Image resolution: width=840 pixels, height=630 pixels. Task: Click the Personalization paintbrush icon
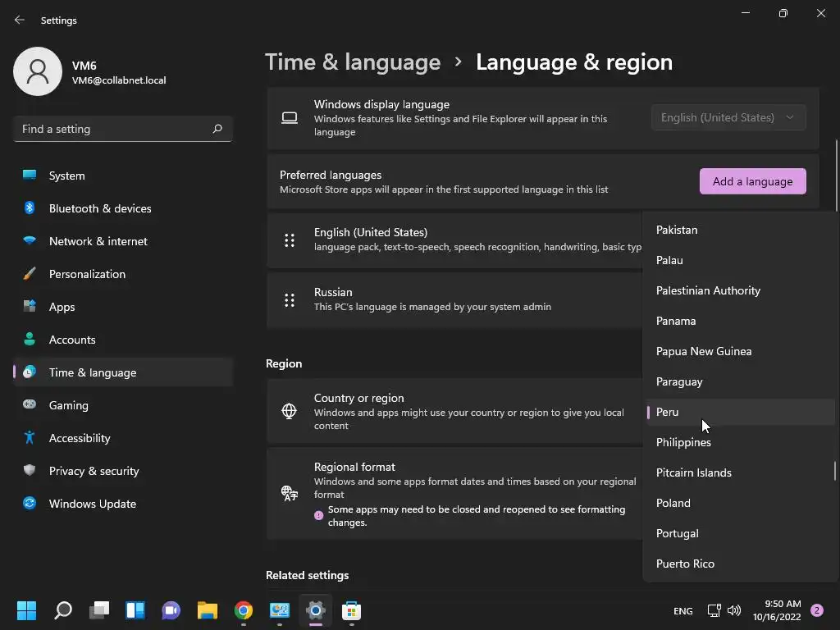pyautogui.click(x=30, y=273)
